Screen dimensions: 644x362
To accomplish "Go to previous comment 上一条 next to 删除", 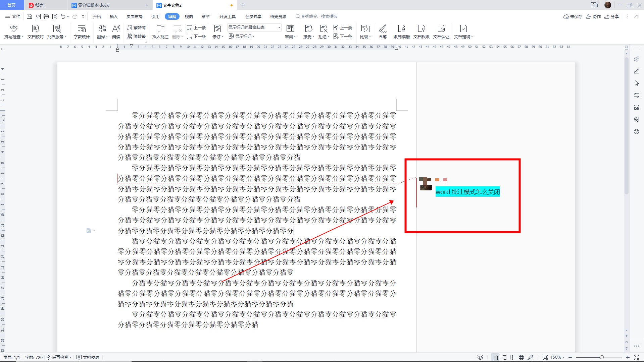I will coord(196,28).
